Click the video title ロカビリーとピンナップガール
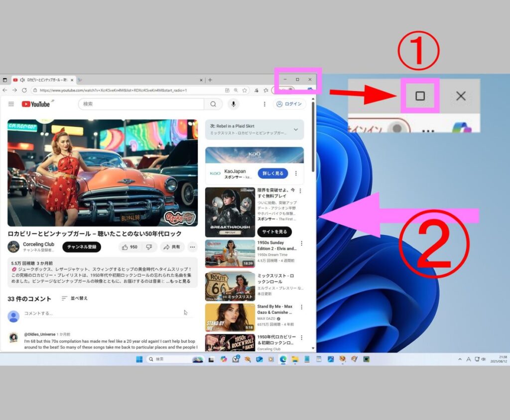Image resolution: width=510 pixels, height=420 pixels. [x=95, y=234]
